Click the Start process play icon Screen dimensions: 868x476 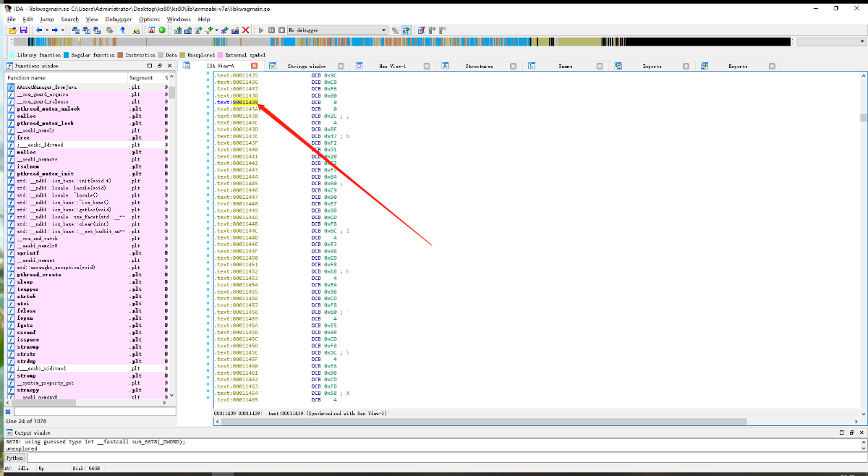261,30
